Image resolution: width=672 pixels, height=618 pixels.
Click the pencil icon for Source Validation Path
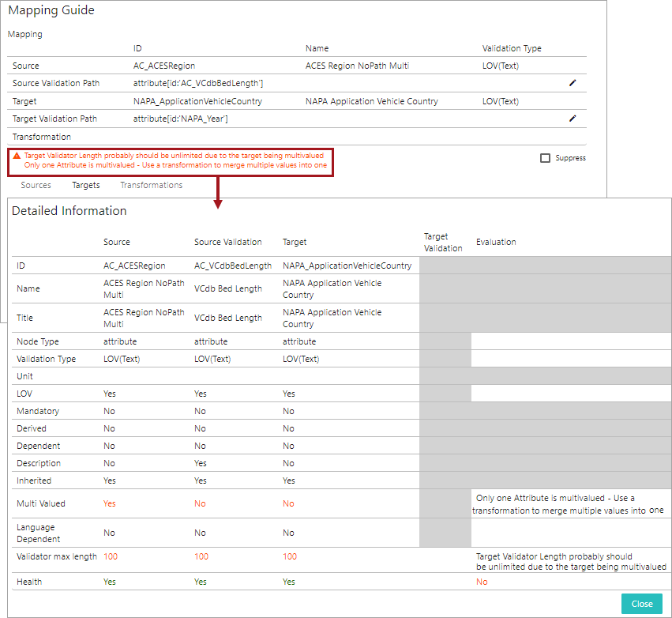click(573, 83)
